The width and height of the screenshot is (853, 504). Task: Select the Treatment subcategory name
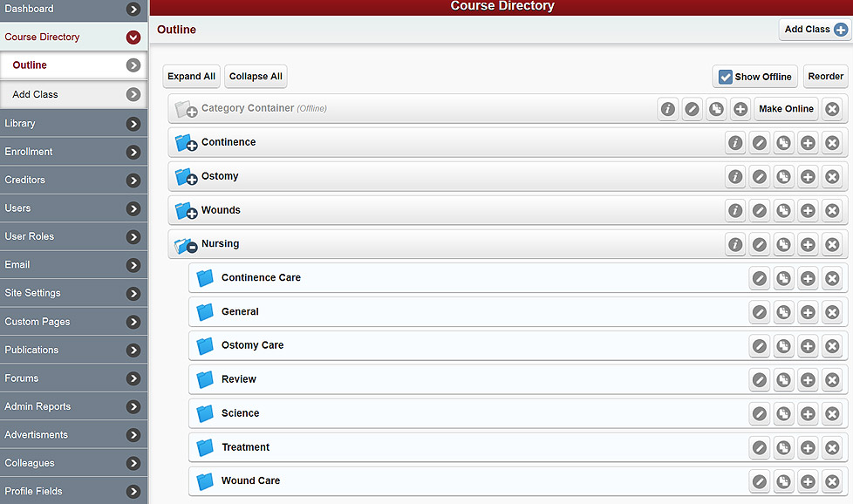pyautogui.click(x=245, y=447)
